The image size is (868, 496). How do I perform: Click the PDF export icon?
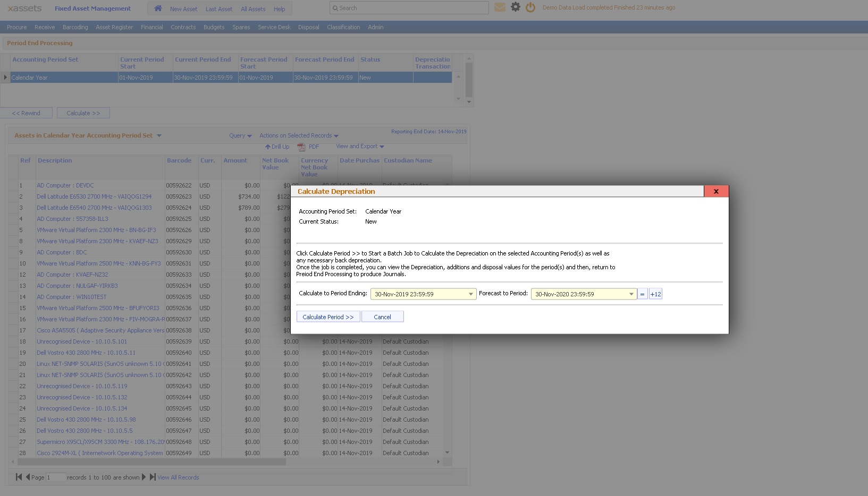point(301,147)
